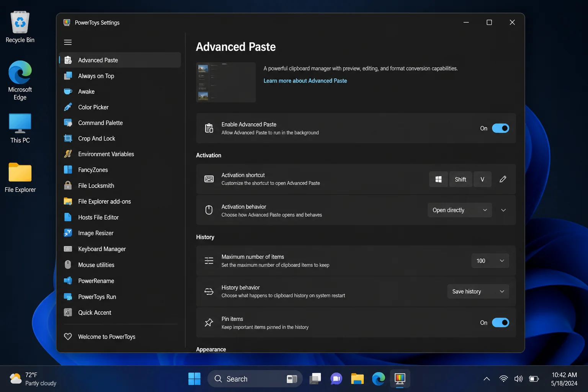Image resolution: width=588 pixels, height=392 pixels.
Task: Click the Crop And Lock icon
Action: click(68, 139)
